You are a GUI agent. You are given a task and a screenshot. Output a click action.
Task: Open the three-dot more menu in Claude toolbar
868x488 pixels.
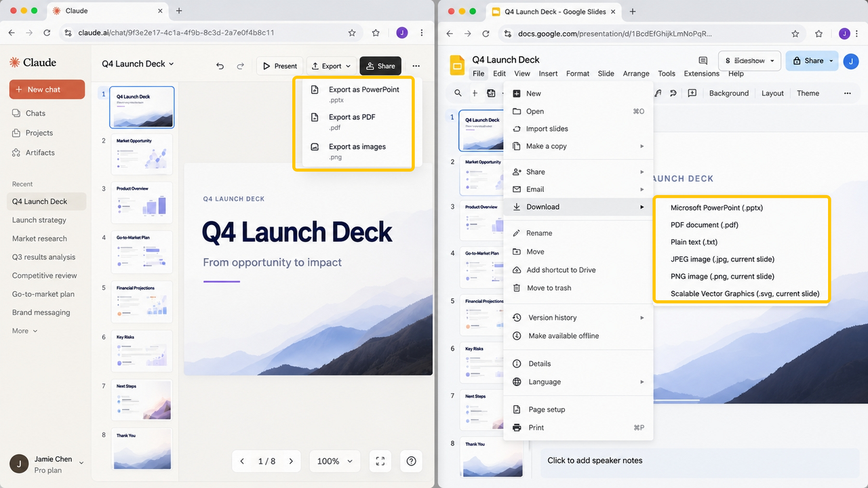[x=416, y=66]
